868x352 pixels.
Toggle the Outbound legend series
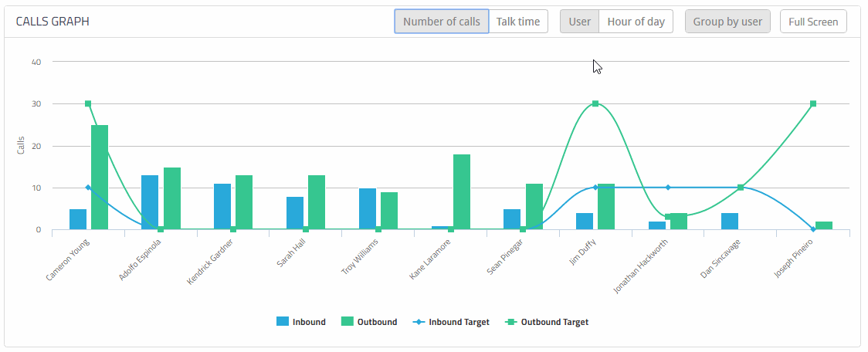click(377, 322)
